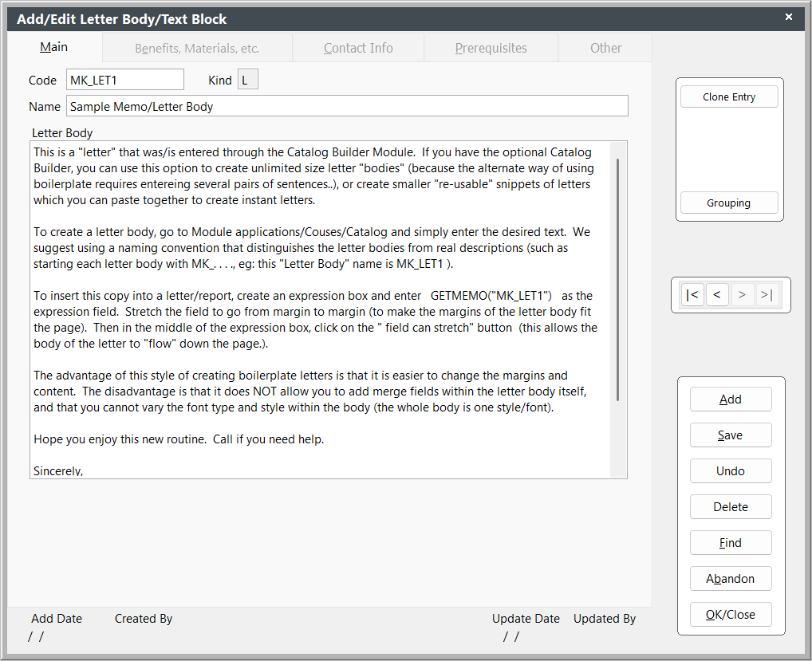This screenshot has height=661, width=812.
Task: Click the Letter Body heading label
Action: (x=62, y=133)
